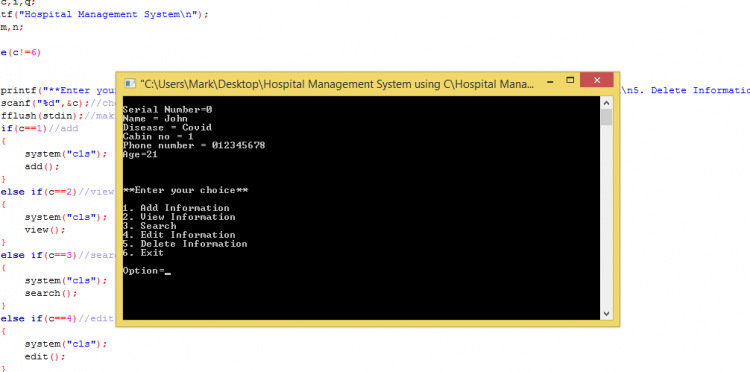The height and width of the screenshot is (372, 750).
Task: Click the scanf("%d",&c) code line
Action: coord(58,103)
